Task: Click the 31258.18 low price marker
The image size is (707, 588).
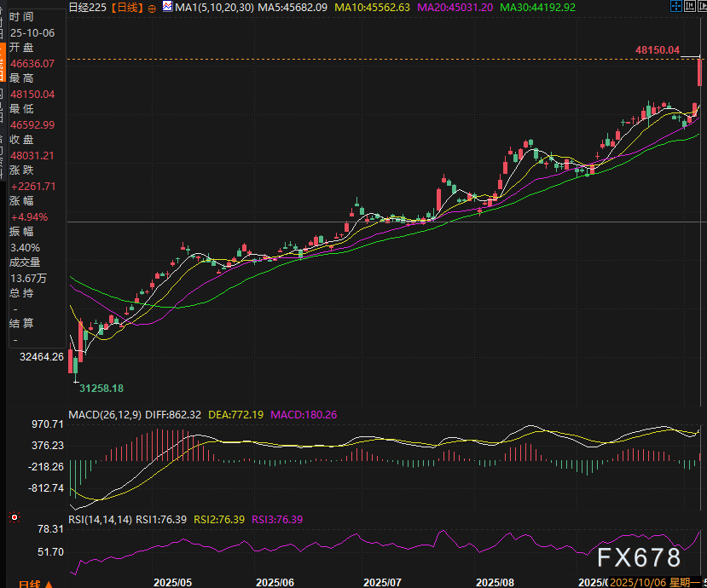Action: 101,389
